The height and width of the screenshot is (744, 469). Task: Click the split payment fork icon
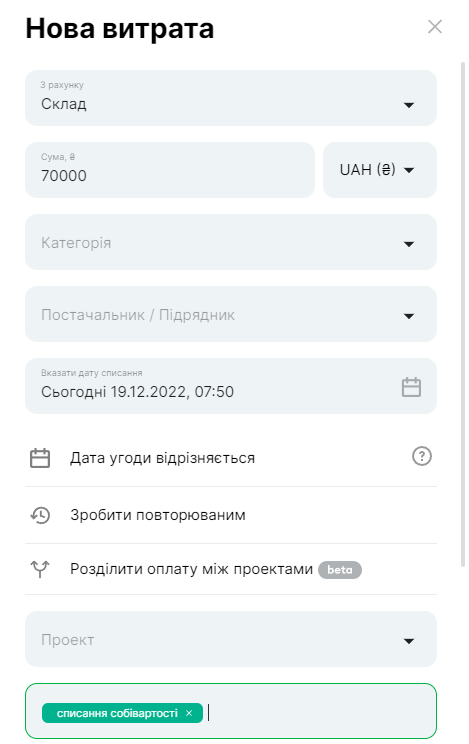pos(40,568)
